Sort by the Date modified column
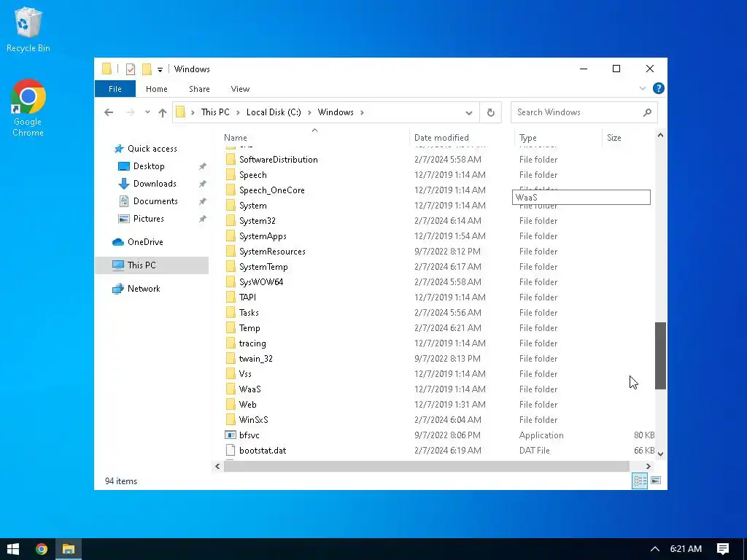Viewport: 747px width, 560px height. (441, 138)
